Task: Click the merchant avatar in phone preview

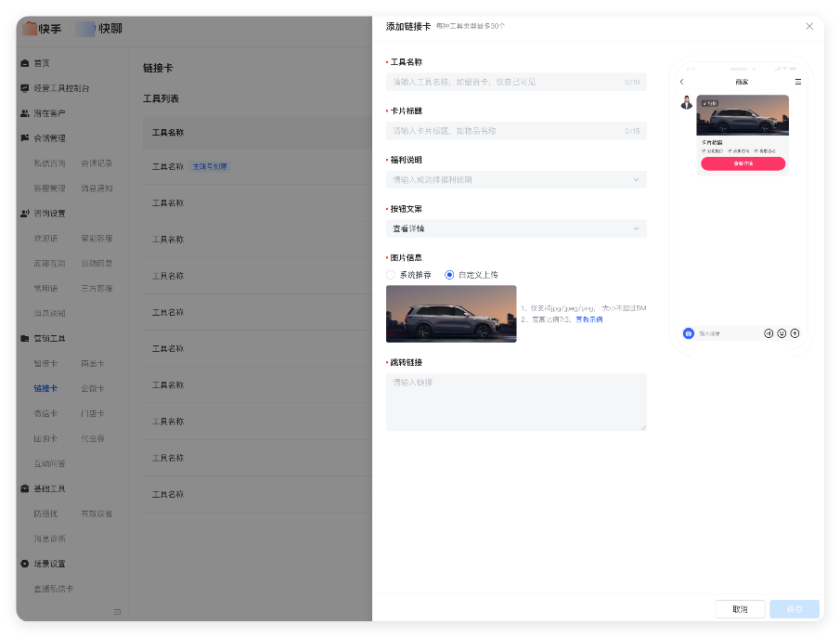Action: coord(687,102)
